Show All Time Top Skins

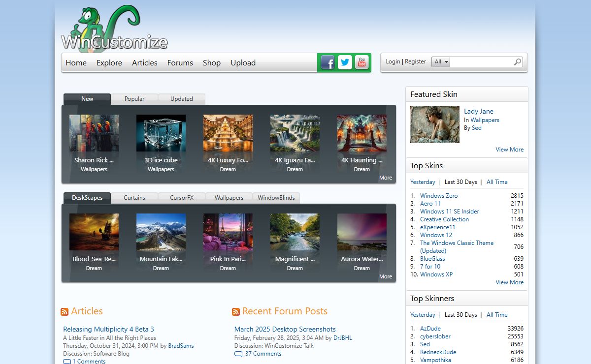(x=497, y=182)
